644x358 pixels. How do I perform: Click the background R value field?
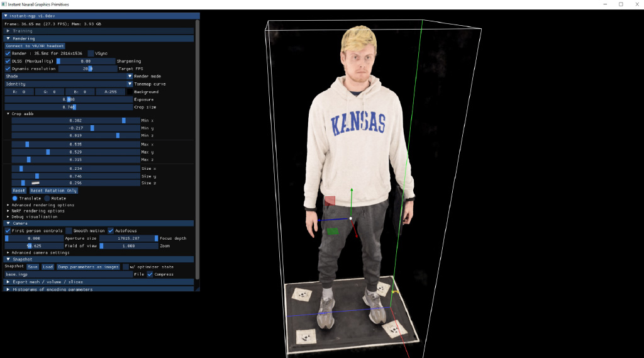(19, 92)
